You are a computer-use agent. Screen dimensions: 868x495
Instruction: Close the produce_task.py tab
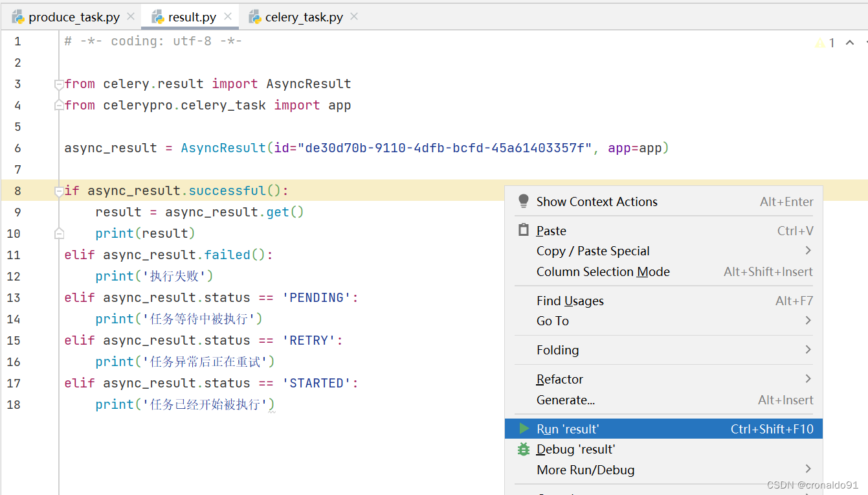tap(131, 16)
